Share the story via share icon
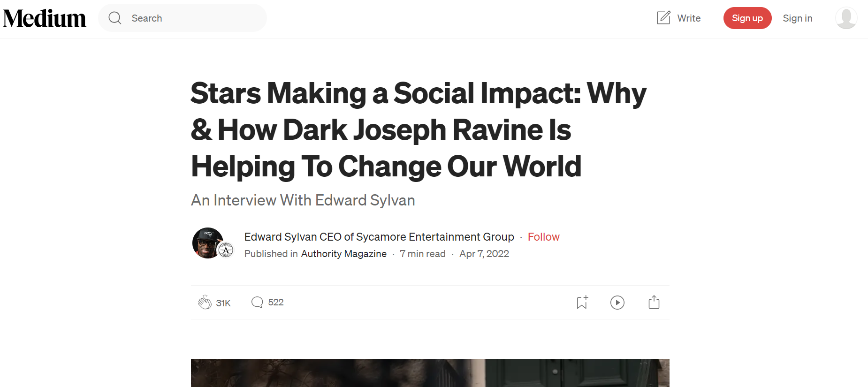Image resolution: width=868 pixels, height=387 pixels. (654, 302)
